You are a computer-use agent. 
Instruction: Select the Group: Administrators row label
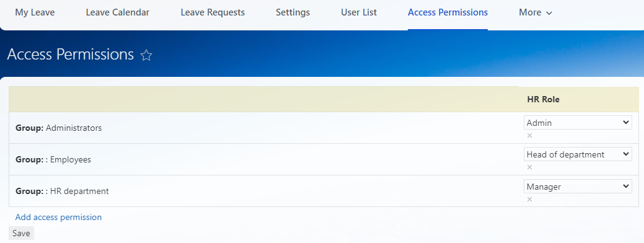(x=58, y=128)
